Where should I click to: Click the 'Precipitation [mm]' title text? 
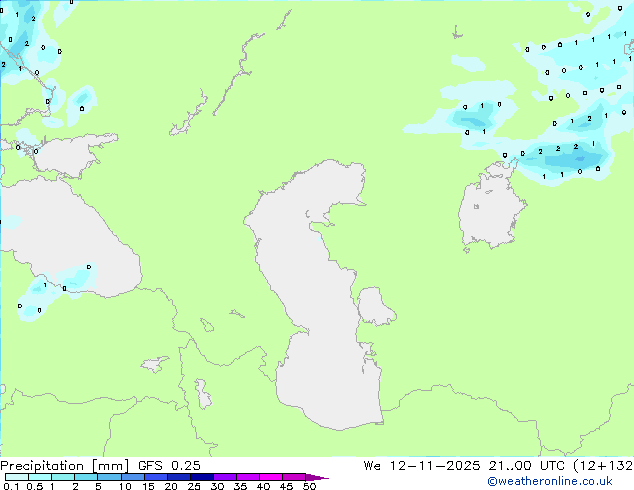pos(65,466)
